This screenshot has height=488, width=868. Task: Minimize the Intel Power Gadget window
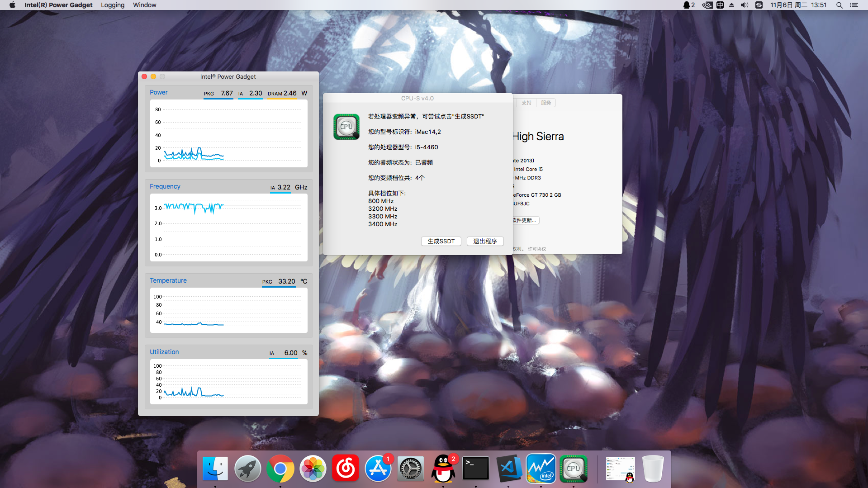(x=153, y=76)
